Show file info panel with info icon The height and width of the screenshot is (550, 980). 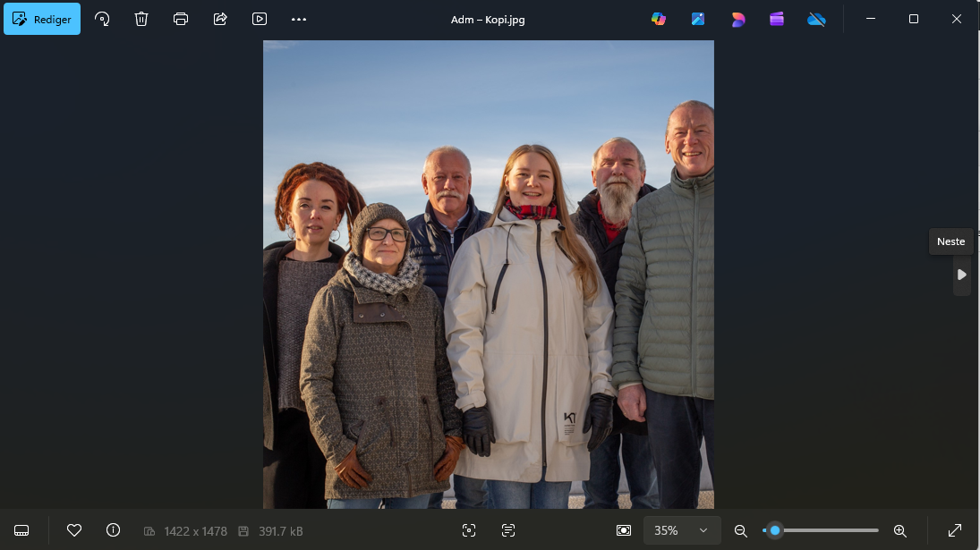[113, 530]
